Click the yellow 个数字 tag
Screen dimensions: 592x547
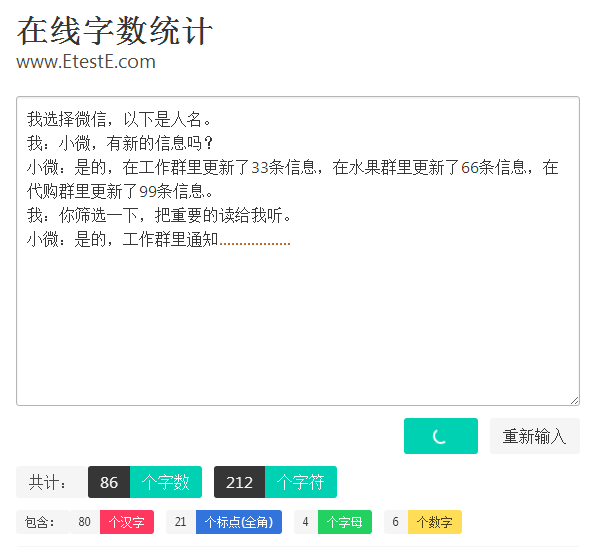(435, 522)
